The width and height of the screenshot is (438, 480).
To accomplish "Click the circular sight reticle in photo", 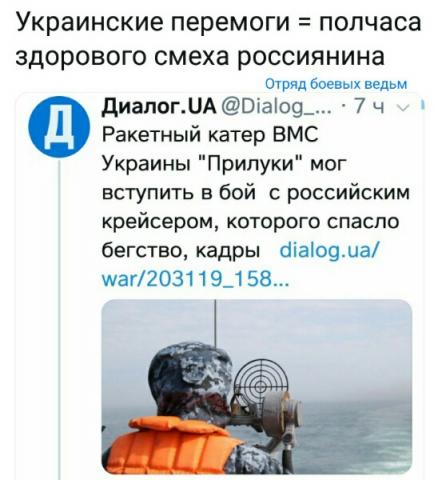I will [262, 383].
